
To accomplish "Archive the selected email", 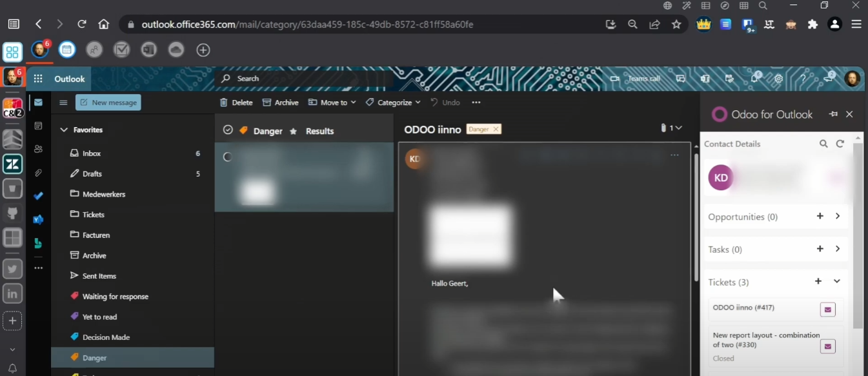I will (281, 103).
